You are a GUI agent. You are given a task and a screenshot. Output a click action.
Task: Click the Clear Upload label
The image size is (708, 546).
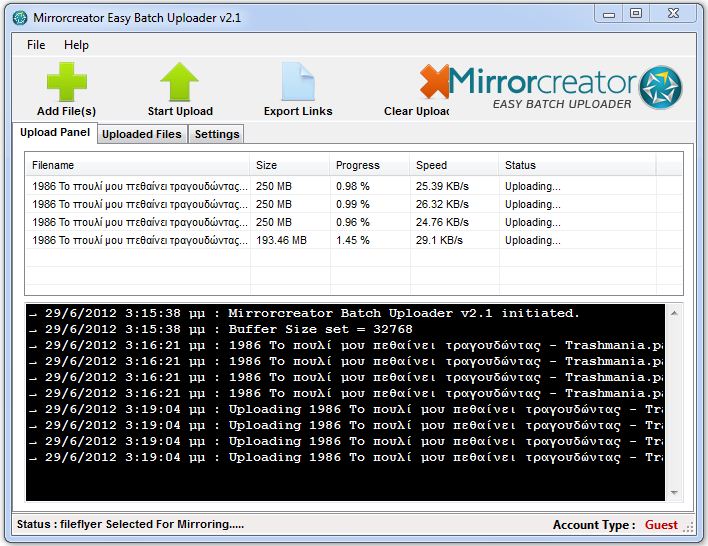click(416, 111)
